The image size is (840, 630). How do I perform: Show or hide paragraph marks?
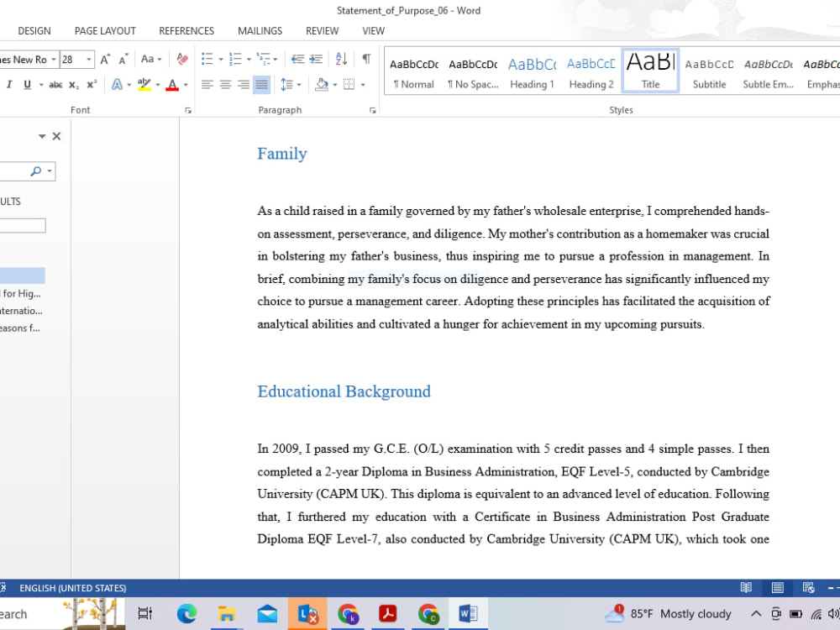coord(366,59)
